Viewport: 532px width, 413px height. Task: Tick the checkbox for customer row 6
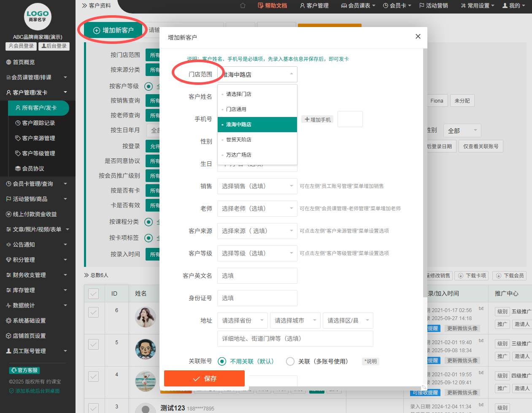[93, 312]
